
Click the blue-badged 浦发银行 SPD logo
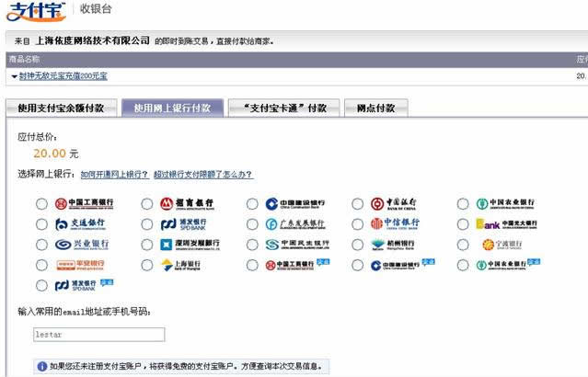point(84,285)
